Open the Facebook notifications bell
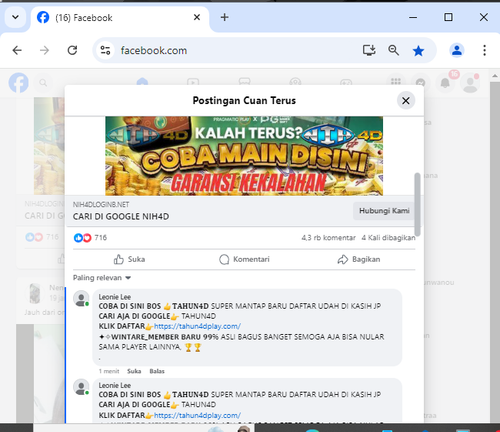 coord(445,82)
